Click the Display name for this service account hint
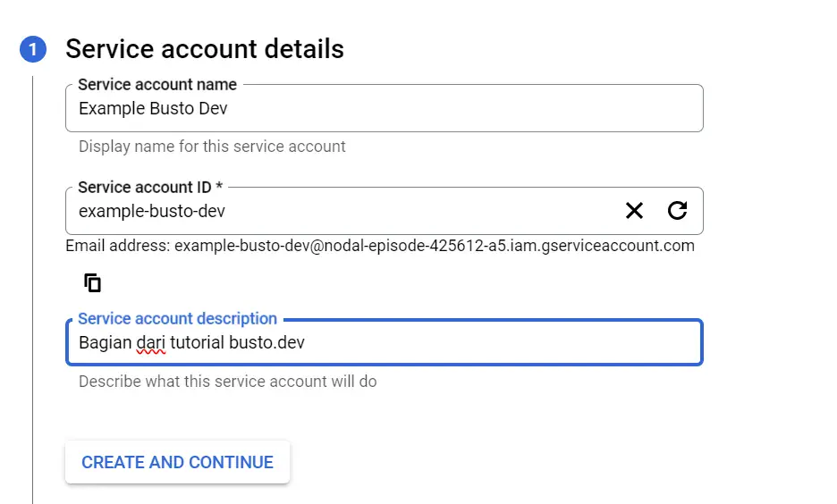 [x=212, y=147]
